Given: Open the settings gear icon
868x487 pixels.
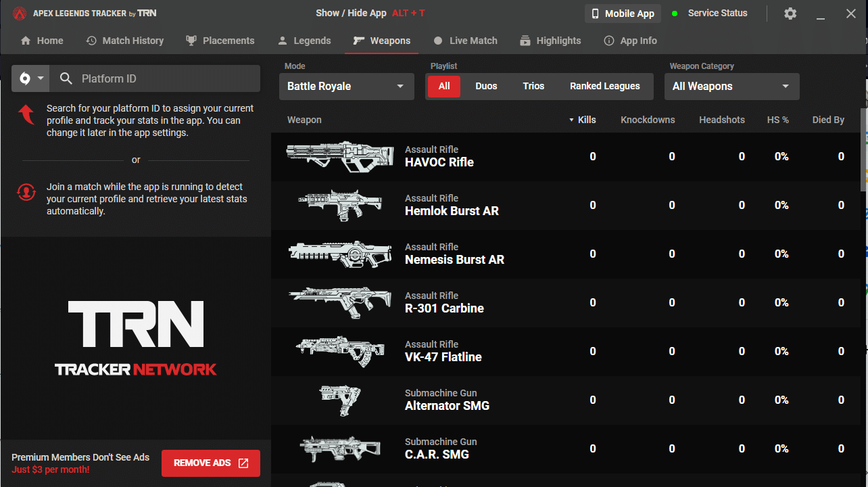Looking at the screenshot, I should click(790, 14).
